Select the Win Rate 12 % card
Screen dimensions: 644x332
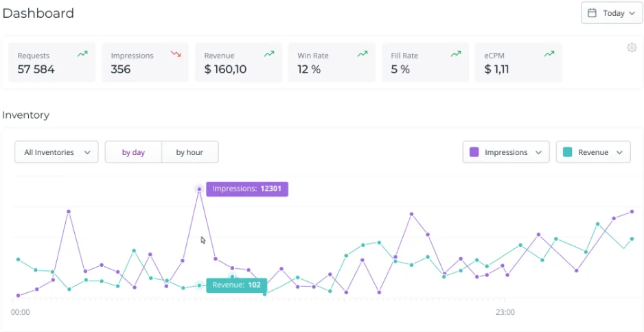click(332, 62)
